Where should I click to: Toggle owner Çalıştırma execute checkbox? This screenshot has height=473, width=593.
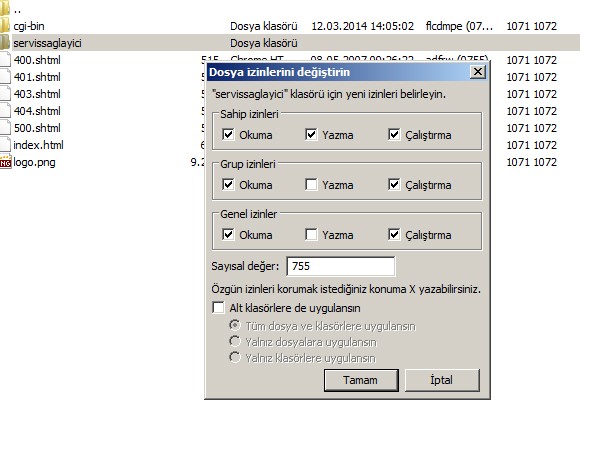[394, 135]
